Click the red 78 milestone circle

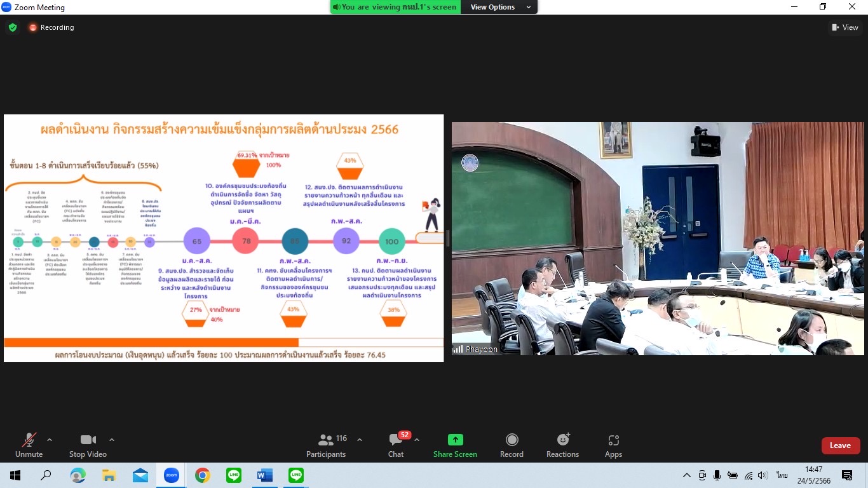(x=246, y=241)
